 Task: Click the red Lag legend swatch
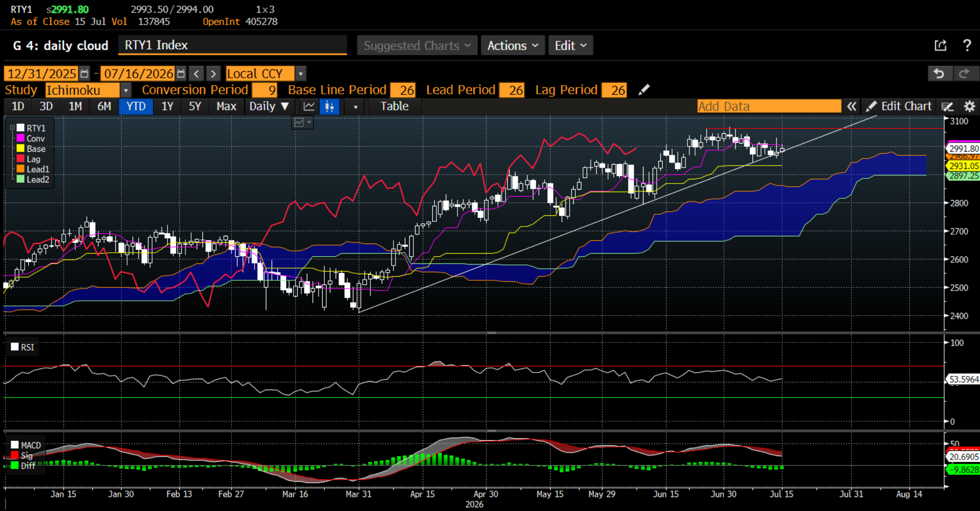pos(20,158)
